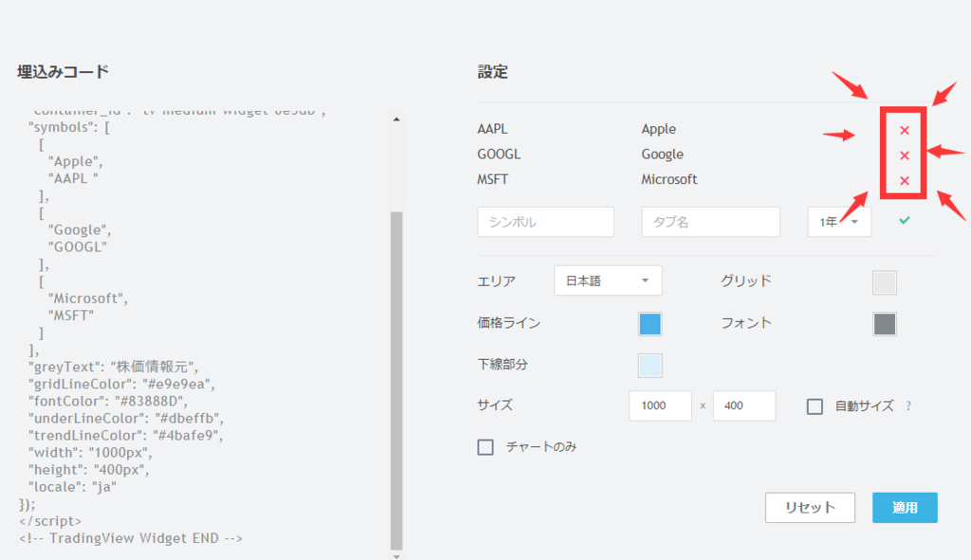Click the TradingView Widget END comment line
Viewport: 971px width, 560px height.
coord(131,538)
